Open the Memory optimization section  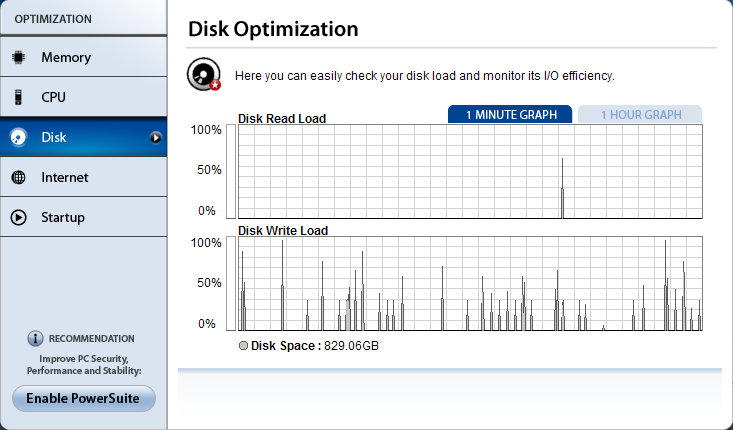point(66,57)
